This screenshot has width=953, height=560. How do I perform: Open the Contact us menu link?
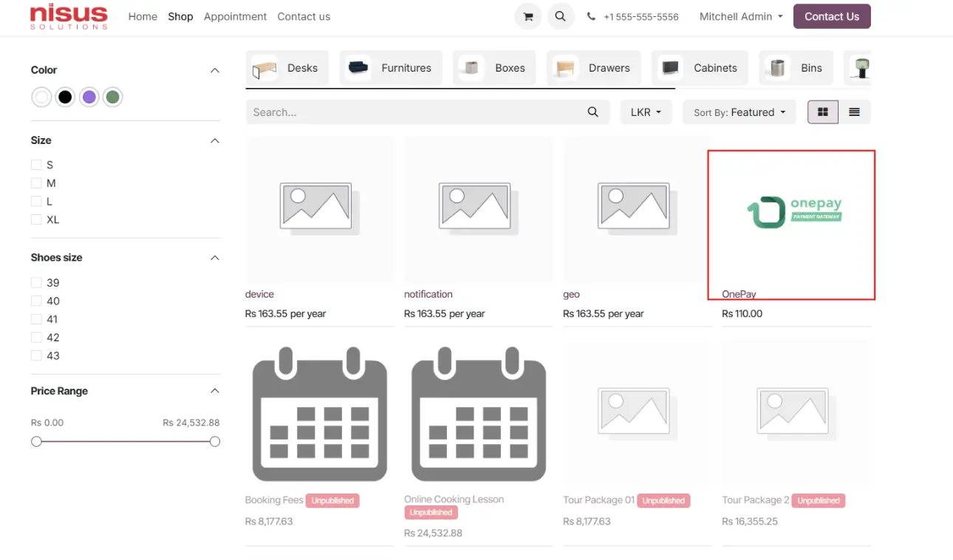(x=304, y=16)
